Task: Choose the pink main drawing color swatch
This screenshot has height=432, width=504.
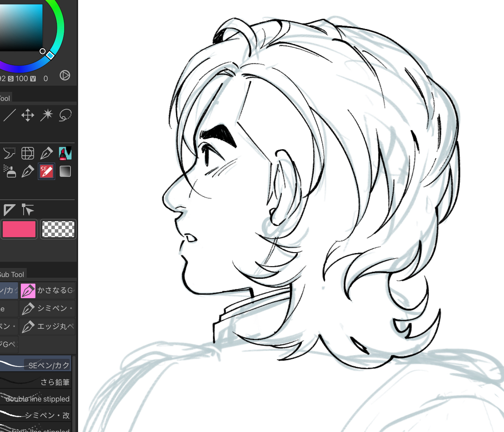Action: click(19, 229)
